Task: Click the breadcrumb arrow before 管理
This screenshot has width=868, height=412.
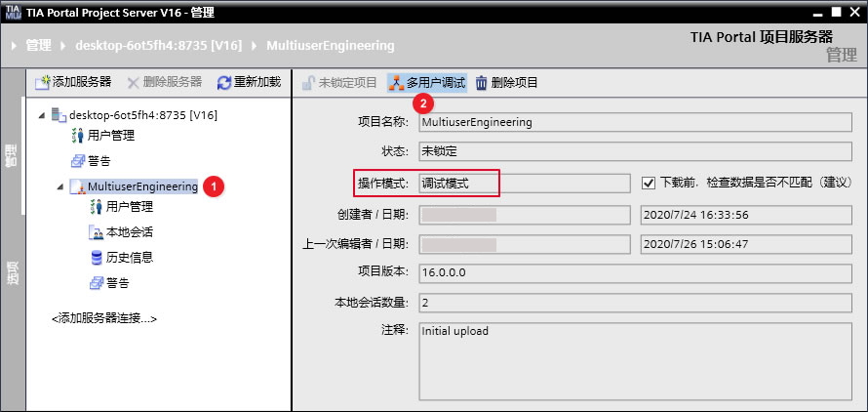Action: pyautogui.click(x=14, y=46)
